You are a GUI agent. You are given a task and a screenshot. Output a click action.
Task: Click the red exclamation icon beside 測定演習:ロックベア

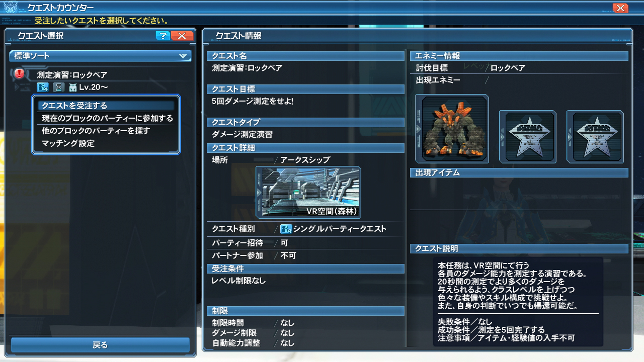coord(19,74)
